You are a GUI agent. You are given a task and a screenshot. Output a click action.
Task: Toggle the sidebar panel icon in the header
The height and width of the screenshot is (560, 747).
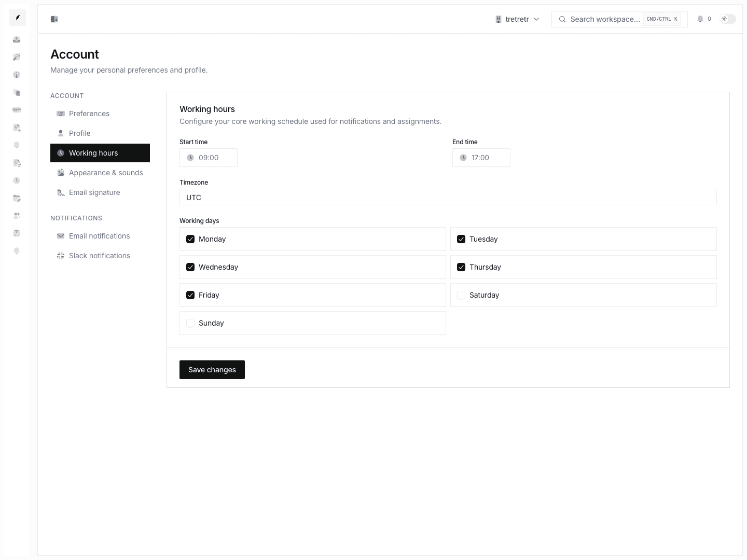point(54,19)
